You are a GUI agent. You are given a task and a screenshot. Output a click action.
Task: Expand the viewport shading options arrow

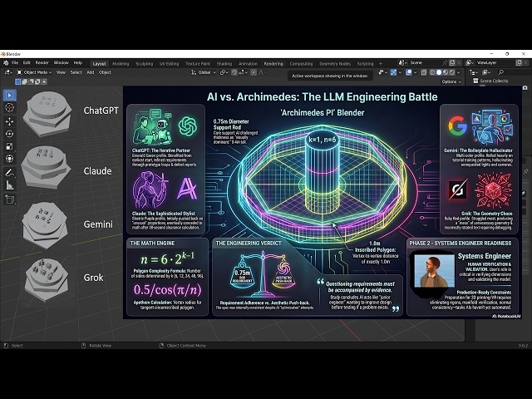[458, 72]
